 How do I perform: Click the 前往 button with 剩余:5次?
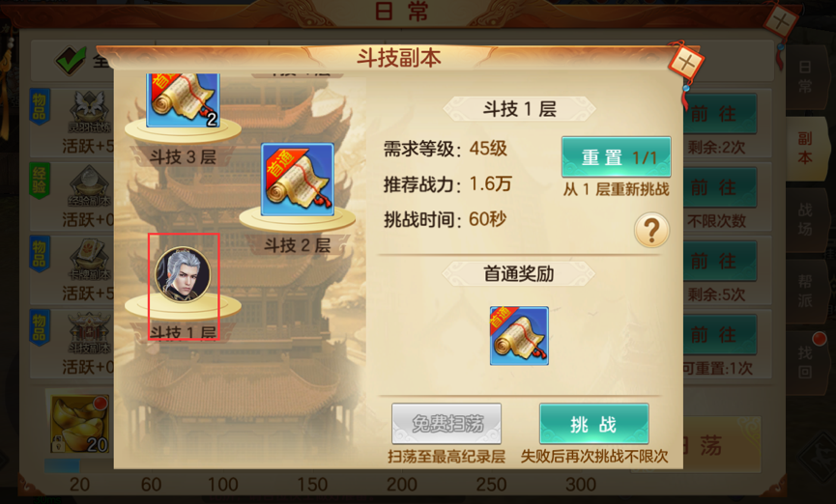[x=720, y=261]
